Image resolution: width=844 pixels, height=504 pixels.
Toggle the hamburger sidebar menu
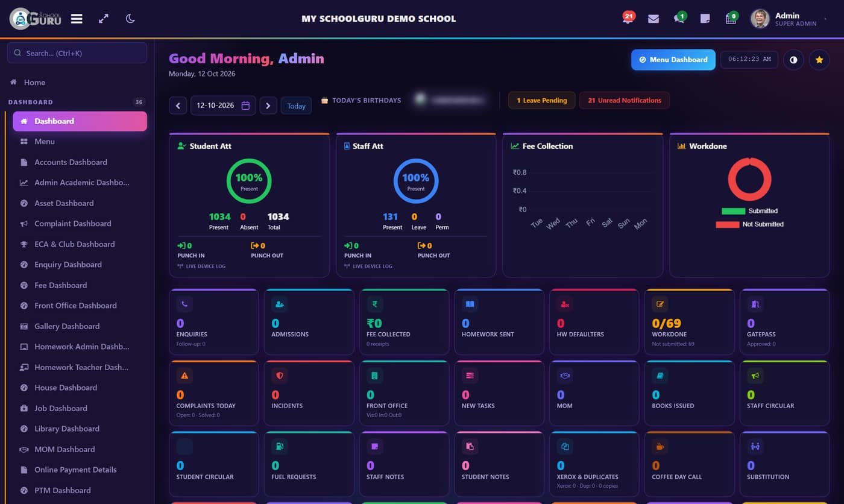click(x=77, y=19)
